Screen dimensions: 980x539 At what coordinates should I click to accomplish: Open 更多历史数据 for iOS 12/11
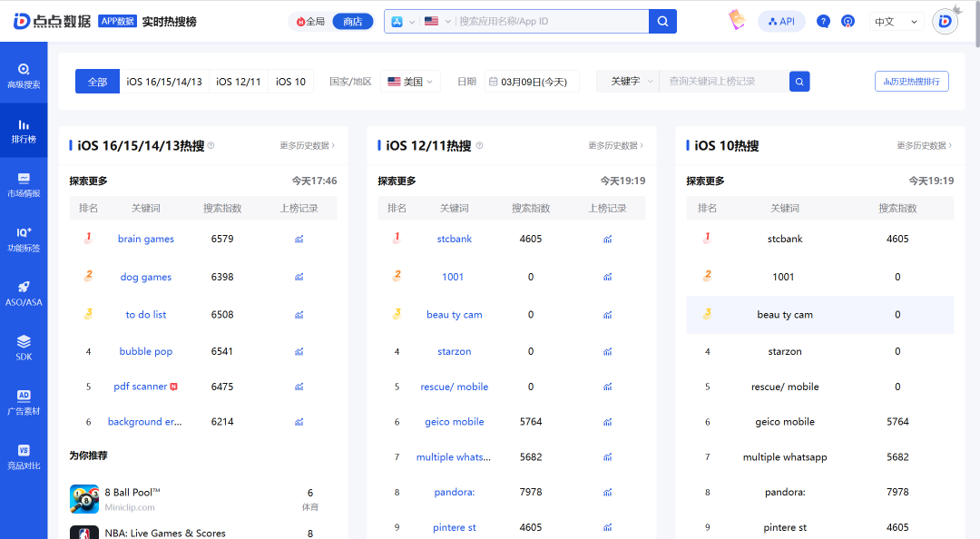[x=615, y=145]
